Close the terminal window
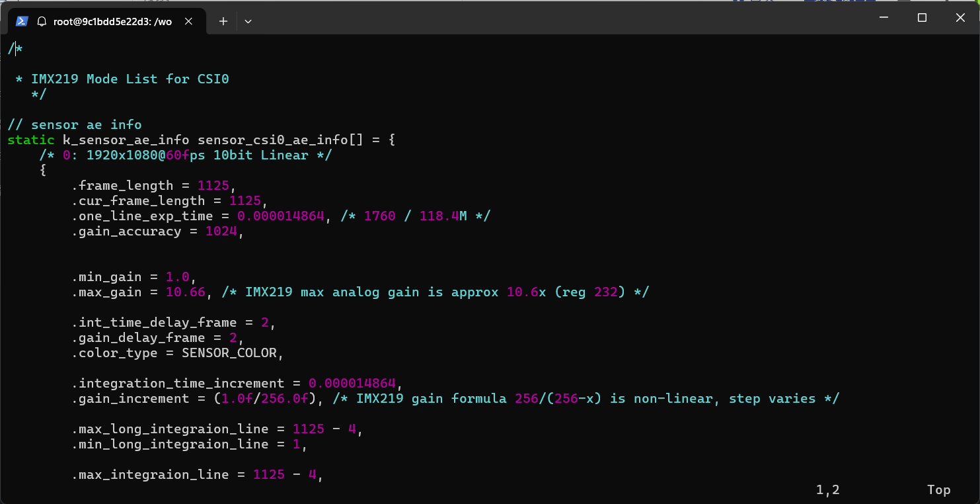The height and width of the screenshot is (504, 980). click(x=960, y=18)
